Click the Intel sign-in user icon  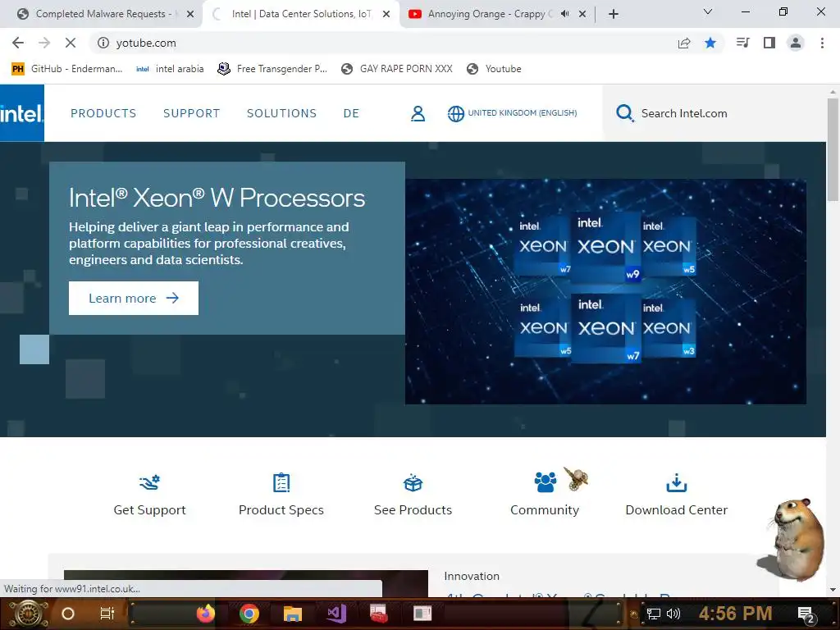pos(418,113)
